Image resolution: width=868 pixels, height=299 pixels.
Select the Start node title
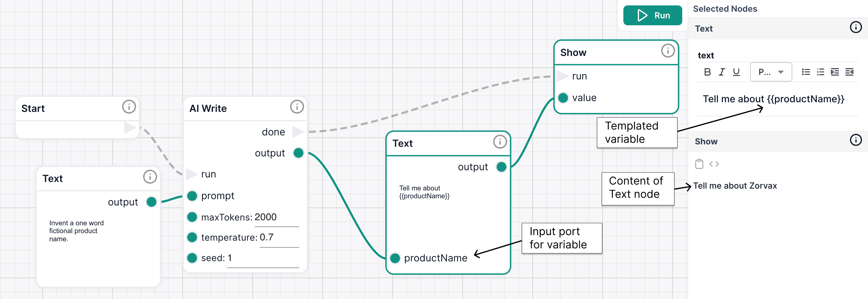click(33, 109)
